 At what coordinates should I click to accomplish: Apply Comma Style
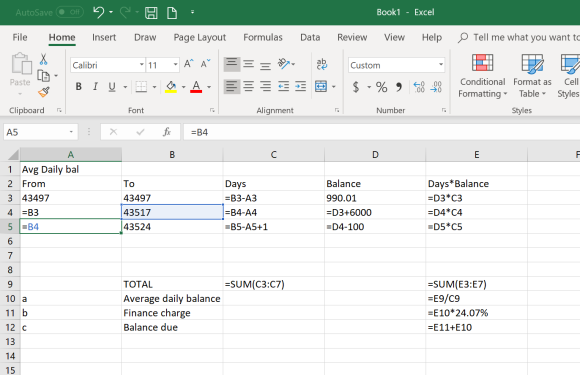coord(399,87)
